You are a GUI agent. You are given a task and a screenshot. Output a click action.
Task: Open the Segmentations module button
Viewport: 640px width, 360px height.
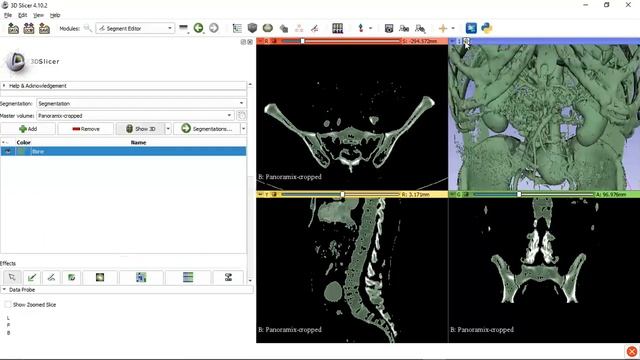(x=207, y=129)
